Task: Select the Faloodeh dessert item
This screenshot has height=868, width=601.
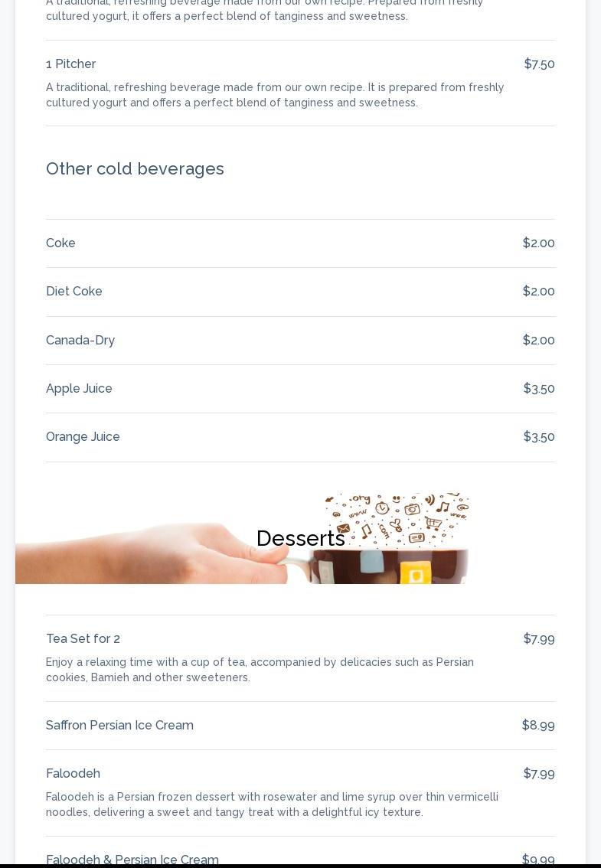Action: tap(73, 774)
